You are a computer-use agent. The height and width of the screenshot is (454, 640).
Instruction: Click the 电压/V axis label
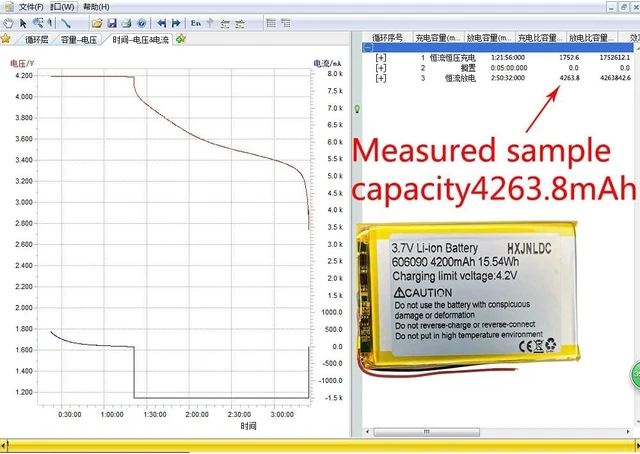pos(22,63)
